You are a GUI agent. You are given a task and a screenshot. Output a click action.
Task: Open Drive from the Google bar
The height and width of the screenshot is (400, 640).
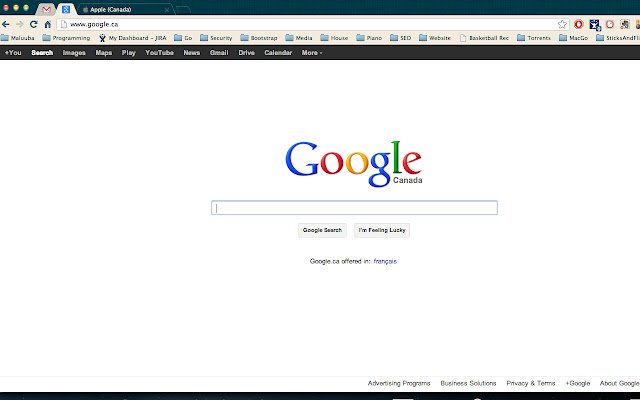click(x=247, y=53)
